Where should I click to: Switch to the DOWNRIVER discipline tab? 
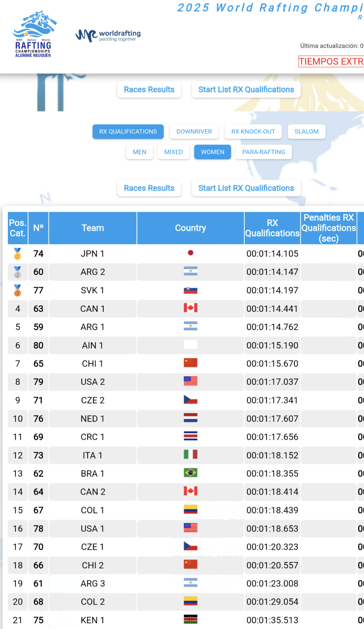pos(194,132)
